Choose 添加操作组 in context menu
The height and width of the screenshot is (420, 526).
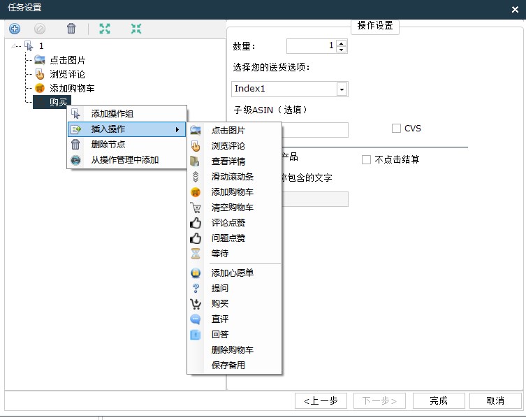(127, 114)
